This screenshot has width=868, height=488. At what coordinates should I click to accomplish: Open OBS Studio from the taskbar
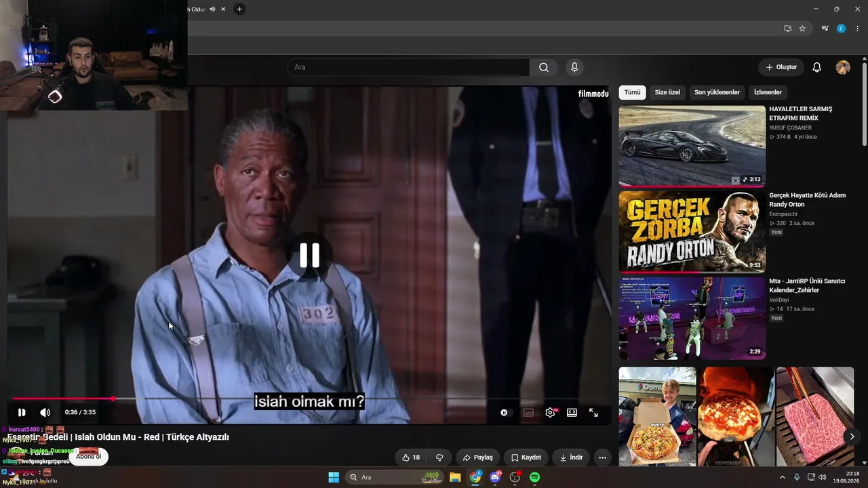point(515,477)
